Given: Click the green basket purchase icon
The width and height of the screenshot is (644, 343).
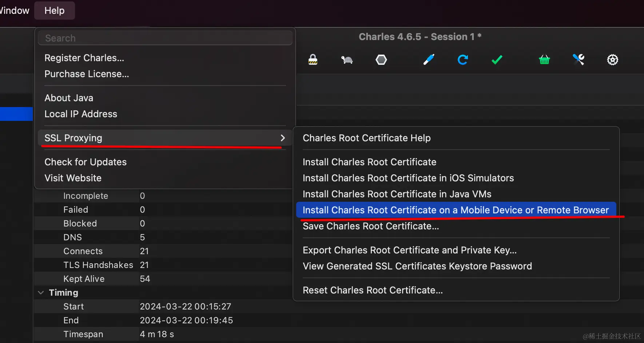Looking at the screenshot, I should (x=544, y=59).
